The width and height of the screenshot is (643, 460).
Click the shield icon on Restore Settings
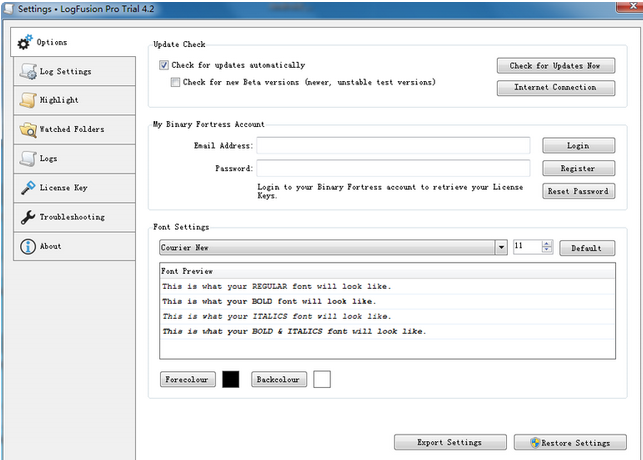click(535, 442)
